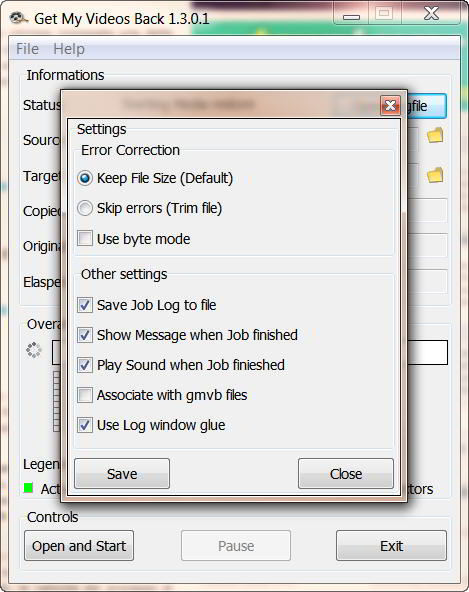Open the File menu

(27, 49)
